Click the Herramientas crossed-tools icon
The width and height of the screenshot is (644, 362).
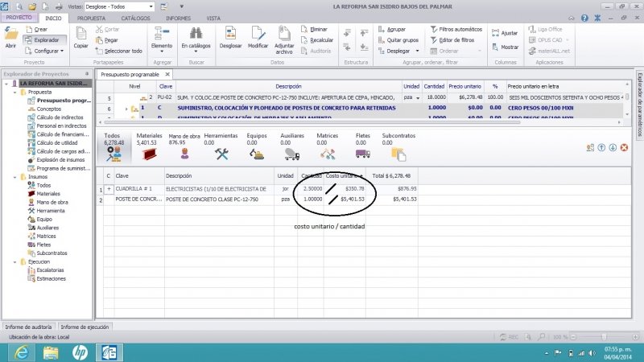[221, 154]
